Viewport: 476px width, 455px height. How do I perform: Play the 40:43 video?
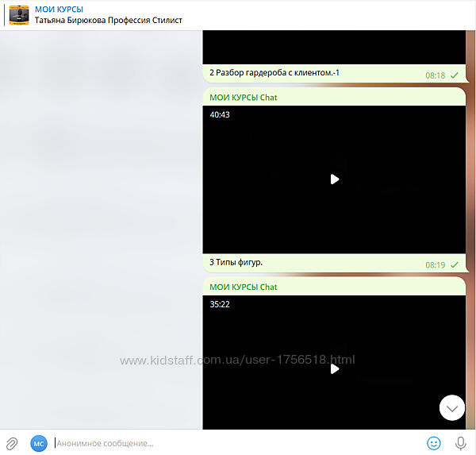coord(334,179)
